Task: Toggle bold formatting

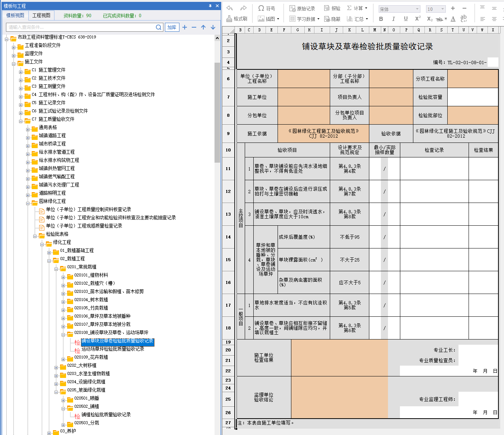Action: (x=381, y=19)
